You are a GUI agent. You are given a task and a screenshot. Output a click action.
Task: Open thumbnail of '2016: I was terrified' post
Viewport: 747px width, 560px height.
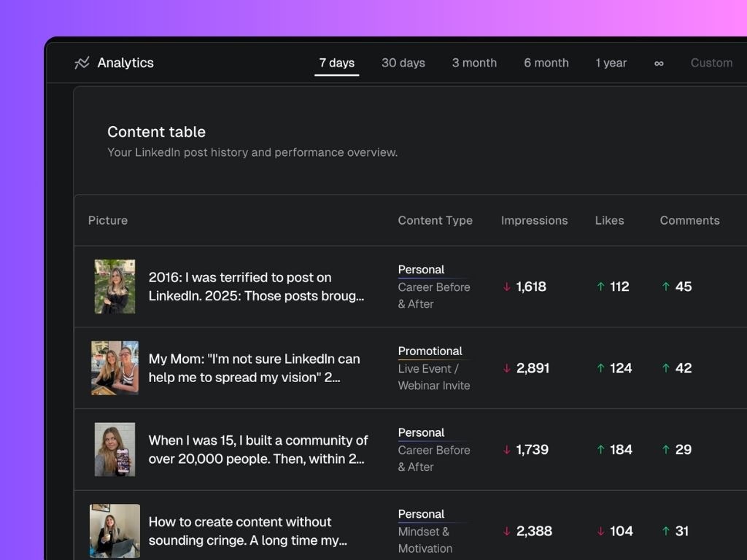(115, 287)
